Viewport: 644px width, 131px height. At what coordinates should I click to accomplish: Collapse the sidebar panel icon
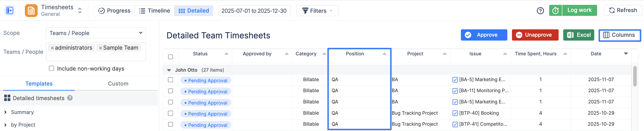(9, 11)
